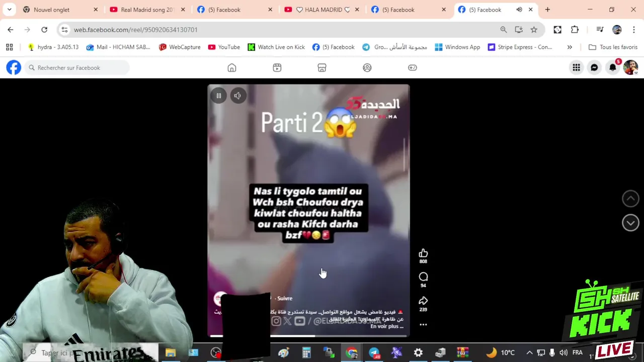Open Facebook Gaming tab icon
644x362 pixels.
tap(413, 67)
